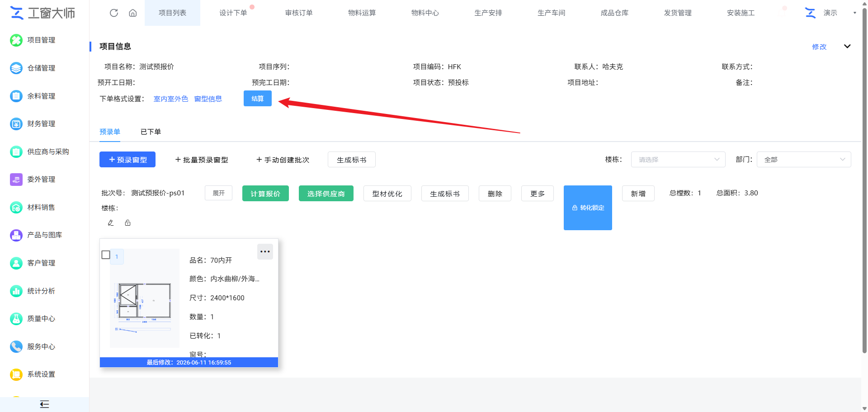Image resolution: width=868 pixels, height=412 pixels.
Task: Collapse the sidebar with bottom menu icon
Action: pos(44,404)
